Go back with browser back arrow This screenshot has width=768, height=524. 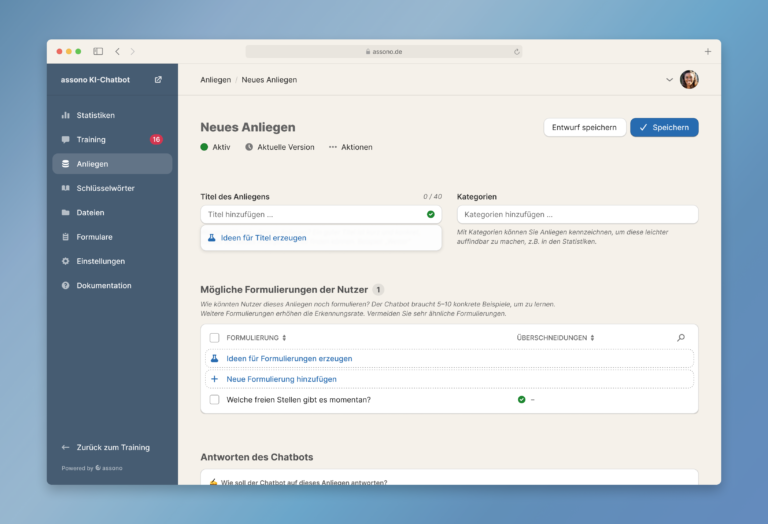point(118,51)
